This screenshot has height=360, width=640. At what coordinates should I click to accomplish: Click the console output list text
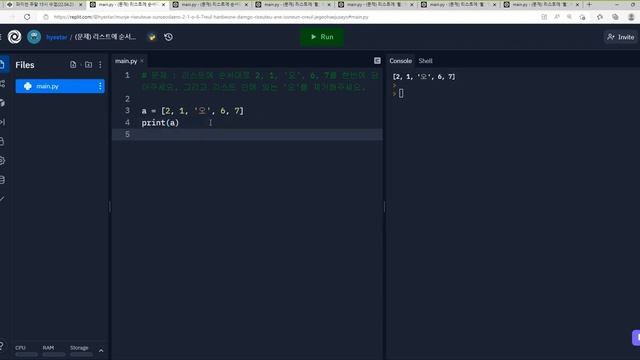pyautogui.click(x=424, y=77)
